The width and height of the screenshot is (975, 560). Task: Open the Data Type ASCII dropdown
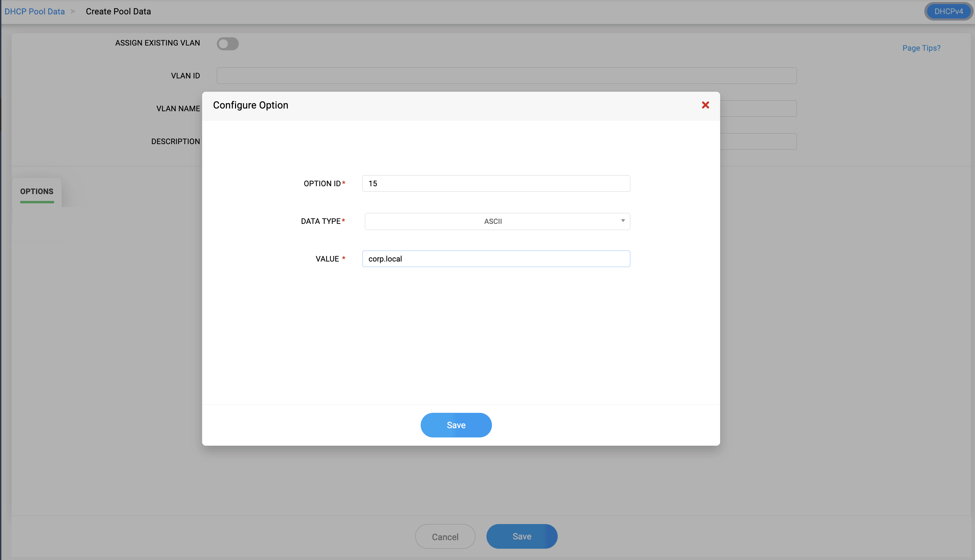[496, 221]
